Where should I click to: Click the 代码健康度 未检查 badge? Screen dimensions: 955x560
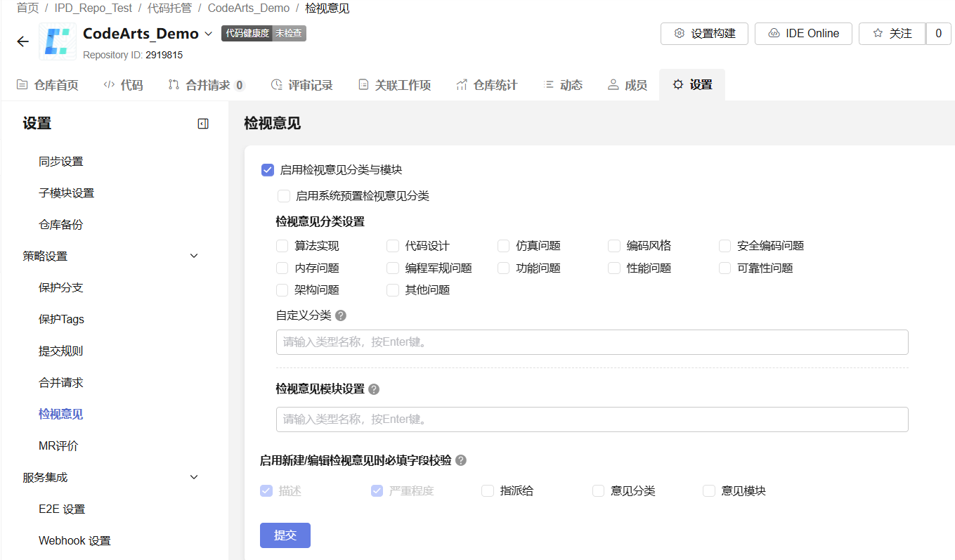264,33
